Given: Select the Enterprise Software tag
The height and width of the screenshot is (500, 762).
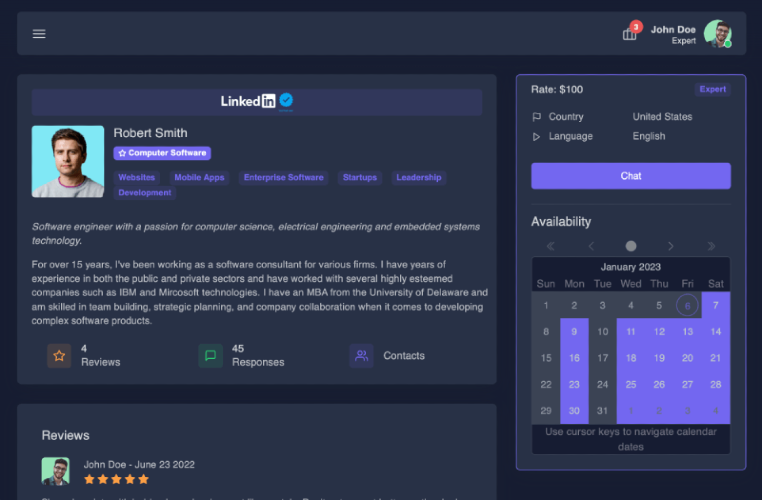Looking at the screenshot, I should coord(283,177).
